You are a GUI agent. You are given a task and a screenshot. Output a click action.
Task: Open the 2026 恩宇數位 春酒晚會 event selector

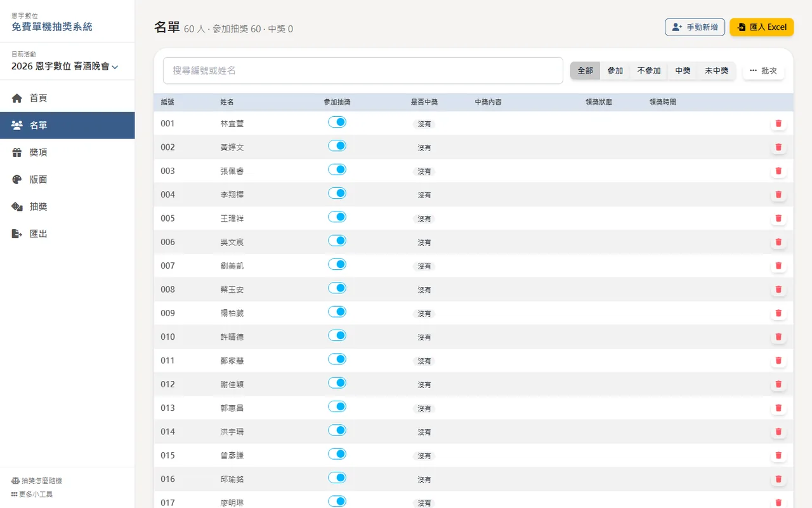(65, 66)
